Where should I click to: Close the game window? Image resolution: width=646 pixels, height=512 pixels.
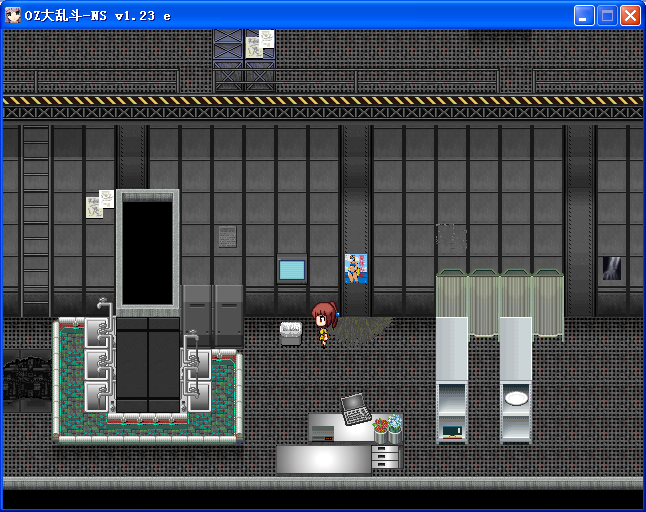tap(630, 16)
